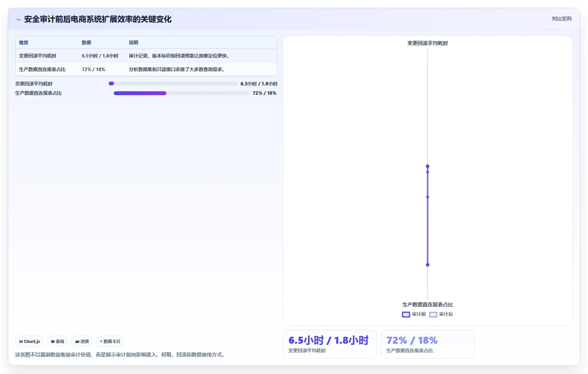The width and height of the screenshot is (588, 374).
Task: Select the table cell 72% / 18%
Action: (x=102, y=70)
